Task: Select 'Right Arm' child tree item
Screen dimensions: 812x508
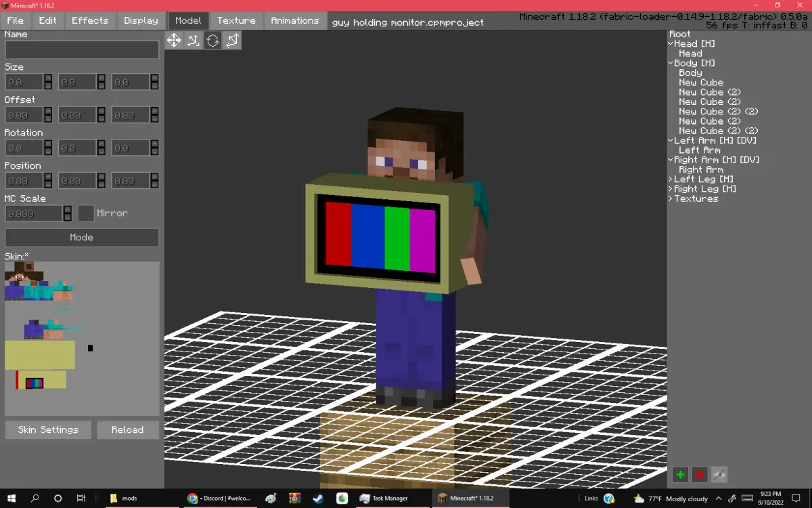Action: (x=701, y=169)
